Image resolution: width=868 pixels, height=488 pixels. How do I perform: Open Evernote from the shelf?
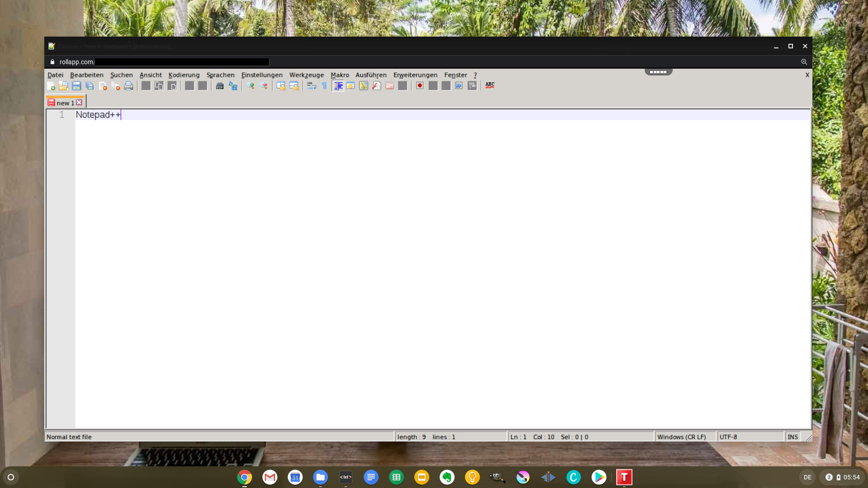tap(447, 477)
